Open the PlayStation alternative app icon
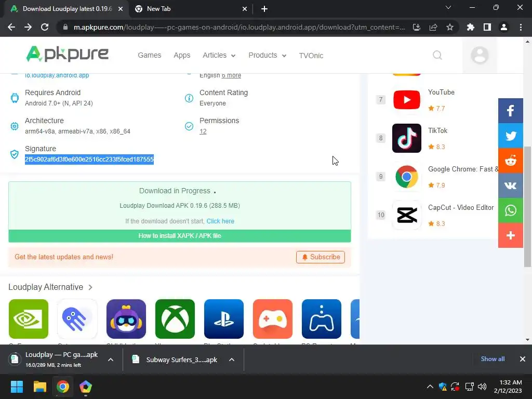Image resolution: width=532 pixels, height=399 pixels. (x=224, y=319)
